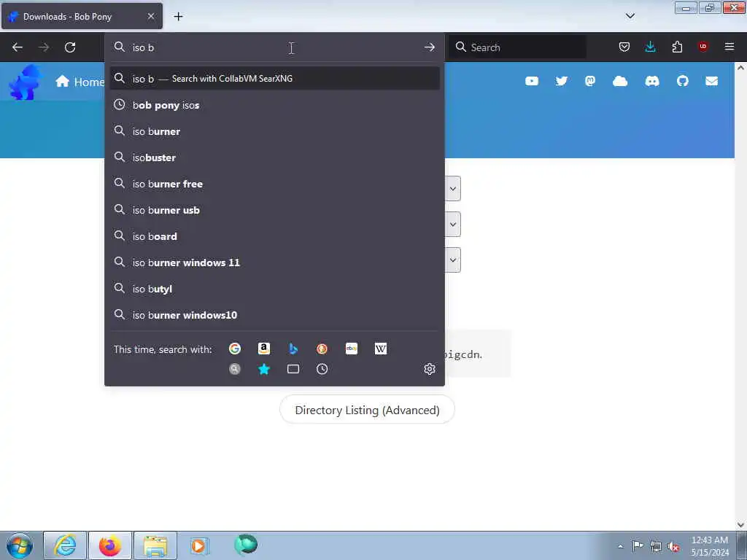Open the email envelope icon in header
This screenshot has width=747, height=560.
[711, 82]
